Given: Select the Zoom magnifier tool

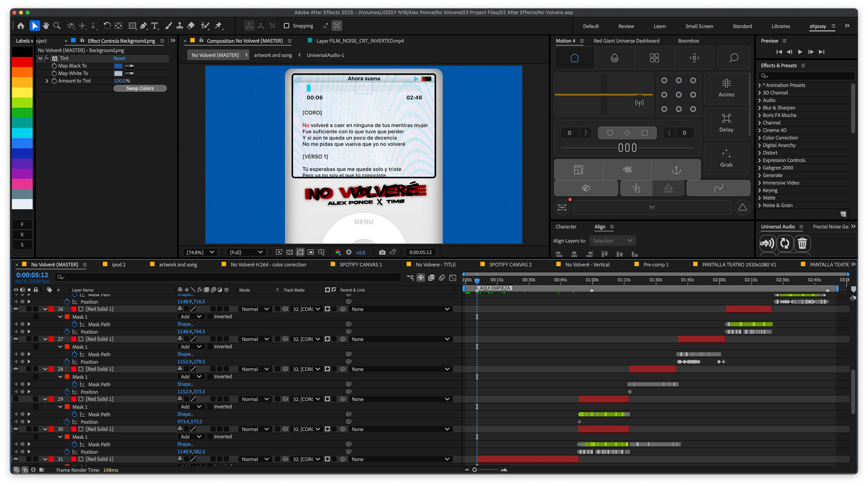Looking at the screenshot, I should click(x=57, y=26).
